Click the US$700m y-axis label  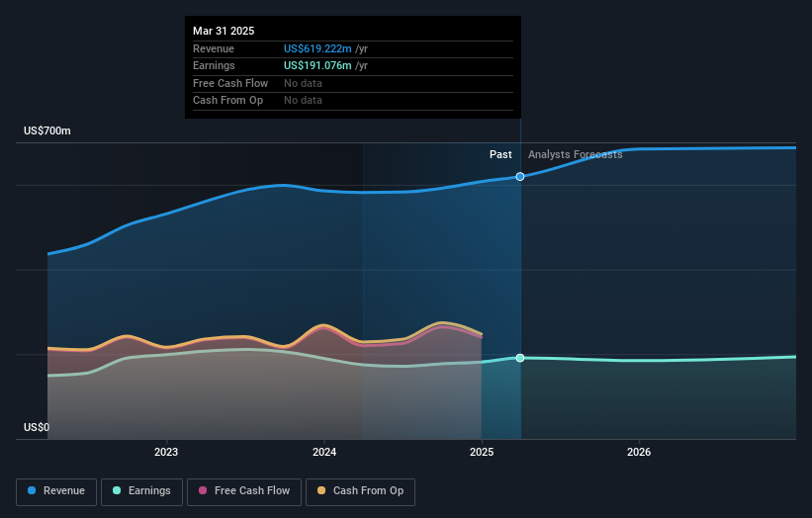[x=47, y=130]
